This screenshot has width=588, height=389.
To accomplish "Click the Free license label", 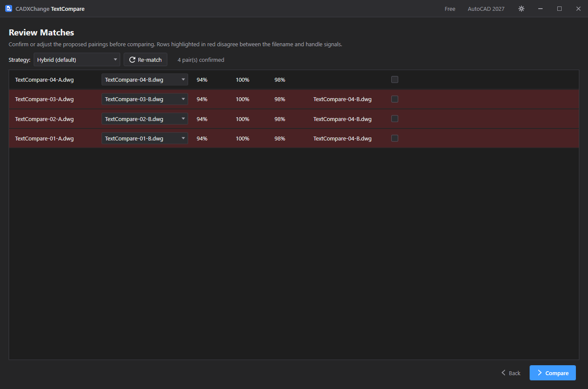I will 450,9.
